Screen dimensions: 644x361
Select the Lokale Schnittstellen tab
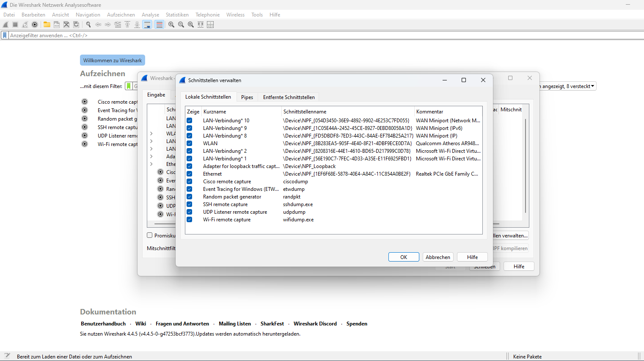coord(208,96)
